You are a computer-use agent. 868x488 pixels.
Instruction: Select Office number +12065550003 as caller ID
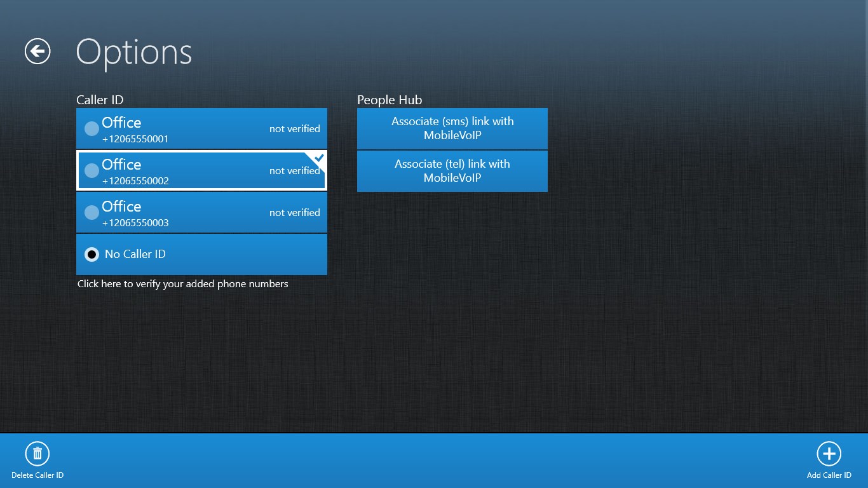coord(92,212)
